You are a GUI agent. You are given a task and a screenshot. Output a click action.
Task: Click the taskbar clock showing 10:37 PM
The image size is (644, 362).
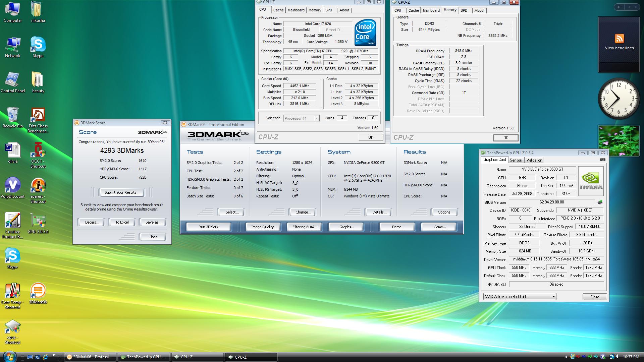(x=631, y=357)
